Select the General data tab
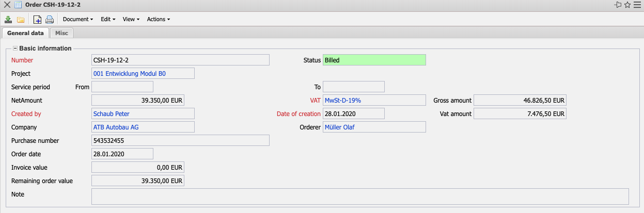Screen dimensions: 644x213 tap(25, 33)
